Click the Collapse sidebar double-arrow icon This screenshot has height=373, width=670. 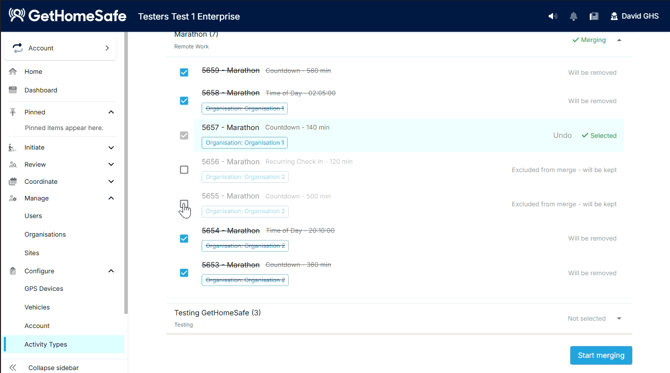[13, 367]
